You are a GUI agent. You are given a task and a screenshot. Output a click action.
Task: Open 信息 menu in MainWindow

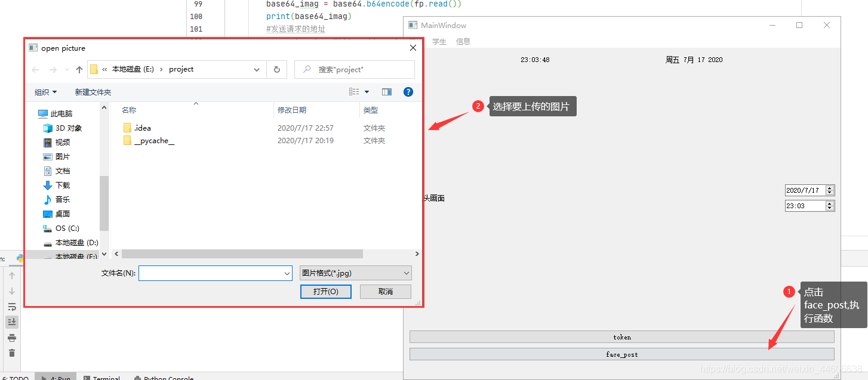pyautogui.click(x=463, y=42)
